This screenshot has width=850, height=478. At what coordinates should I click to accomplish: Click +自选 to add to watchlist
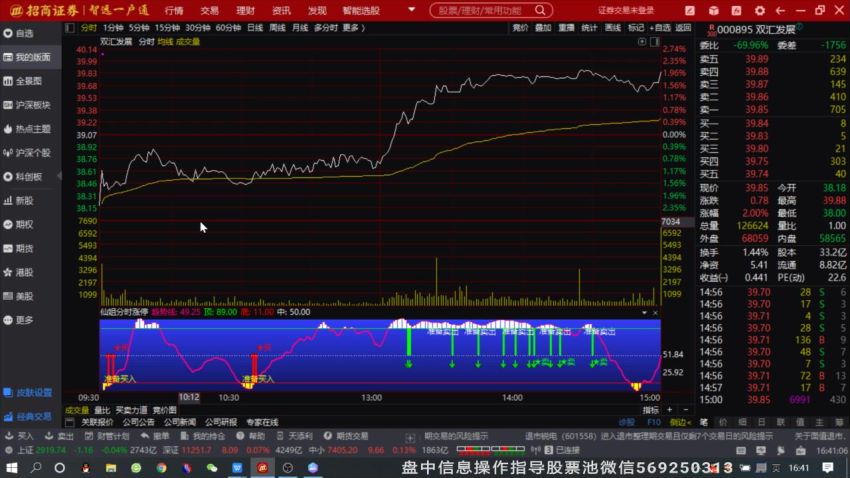pyautogui.click(x=660, y=28)
